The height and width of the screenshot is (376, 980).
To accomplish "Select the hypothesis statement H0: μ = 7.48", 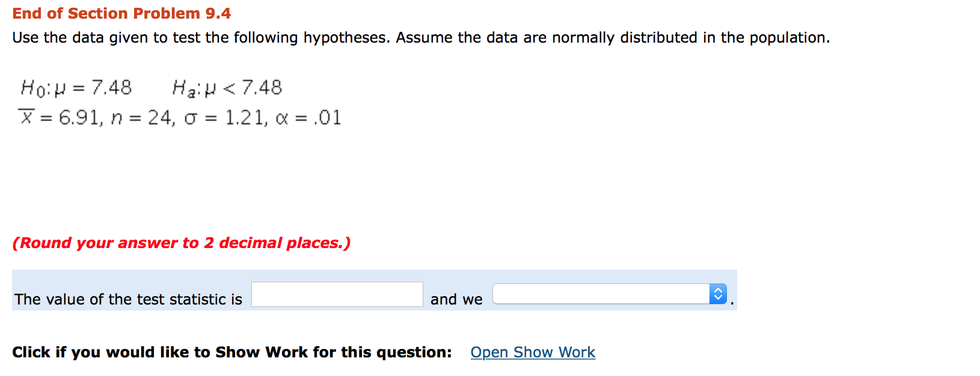I will 76,87.
